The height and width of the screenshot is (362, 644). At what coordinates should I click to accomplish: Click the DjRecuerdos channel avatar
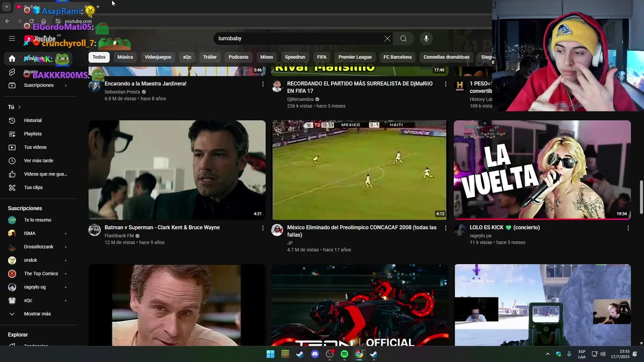[x=277, y=86]
